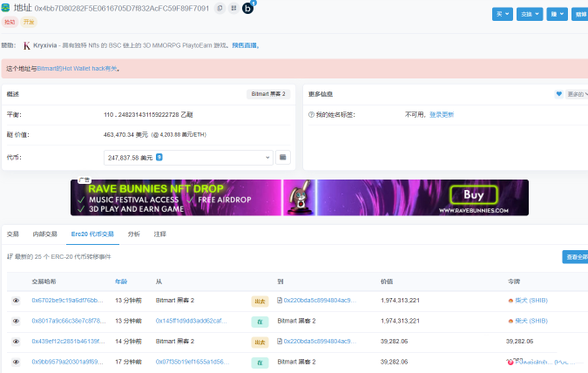Open sender address 0x07f35b19ef1655a1d56

193,362
